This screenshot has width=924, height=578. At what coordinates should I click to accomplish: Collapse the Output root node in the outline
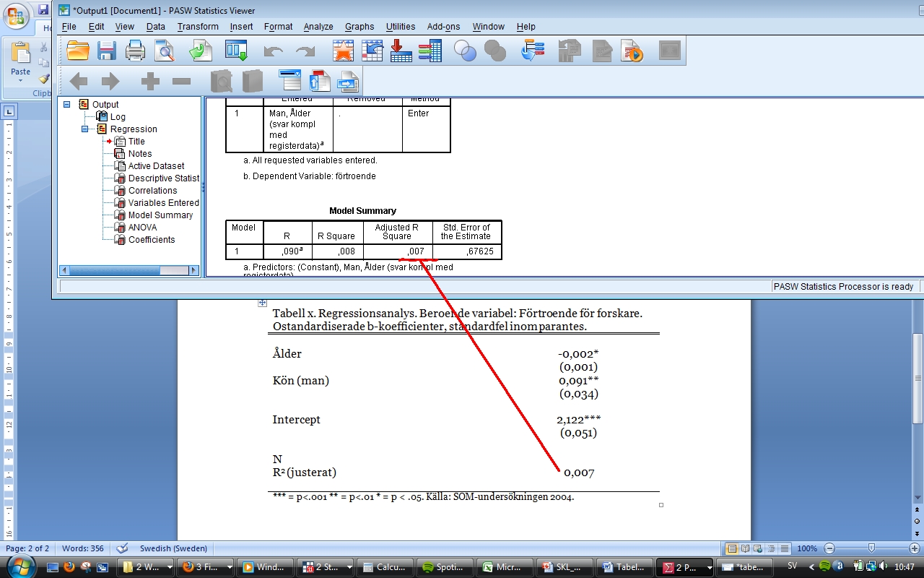click(x=67, y=105)
